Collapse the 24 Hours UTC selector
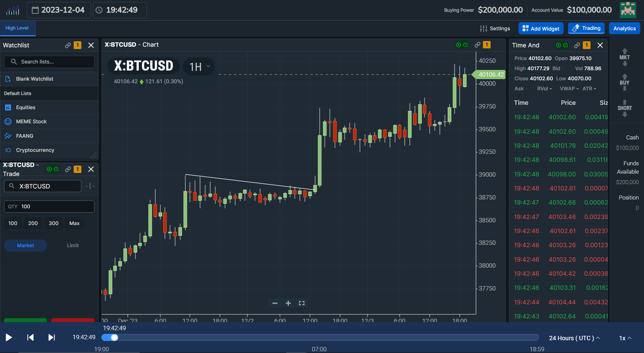 [574, 338]
